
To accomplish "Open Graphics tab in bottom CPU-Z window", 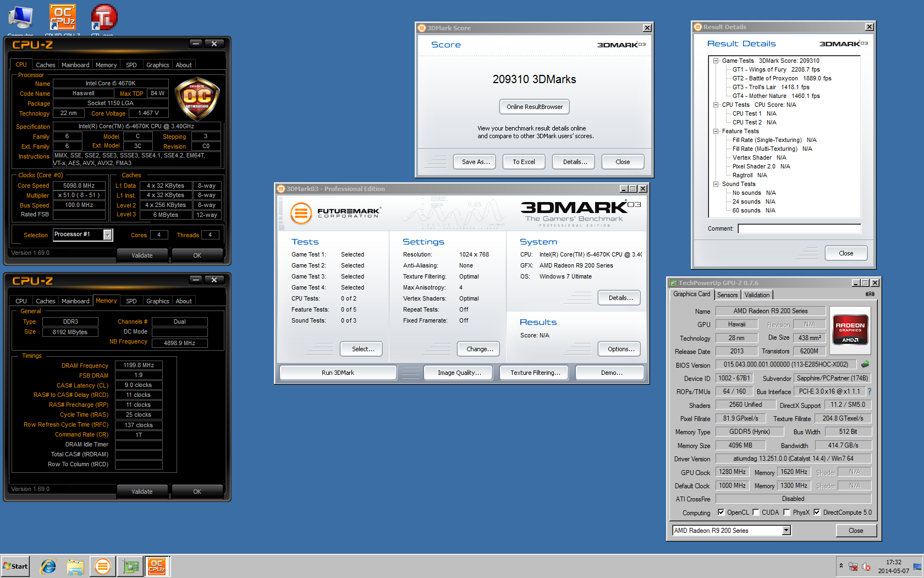I will coord(158,301).
